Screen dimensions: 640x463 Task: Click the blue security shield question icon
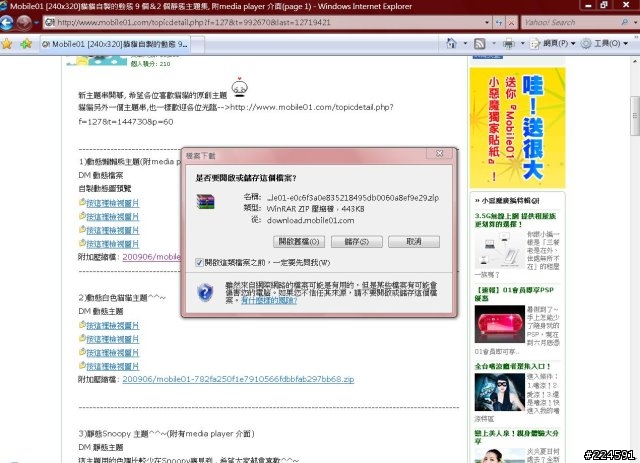[205, 292]
